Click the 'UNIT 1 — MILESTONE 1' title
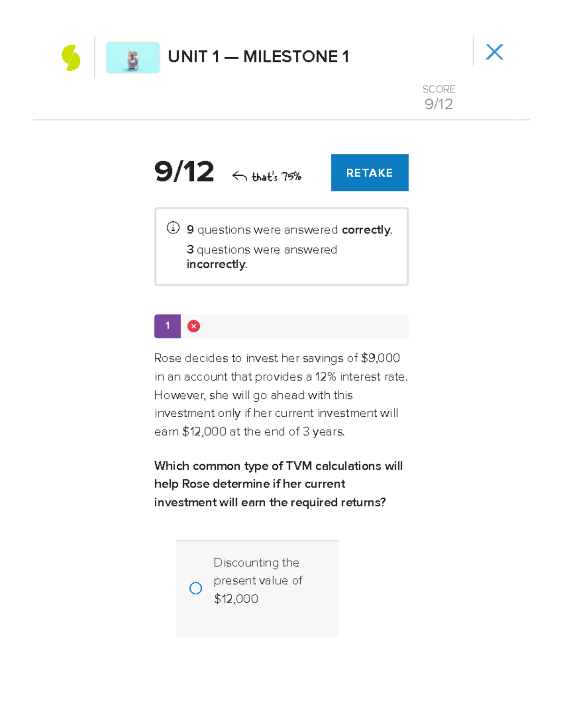This screenshot has height=728, width=563. coord(258,57)
